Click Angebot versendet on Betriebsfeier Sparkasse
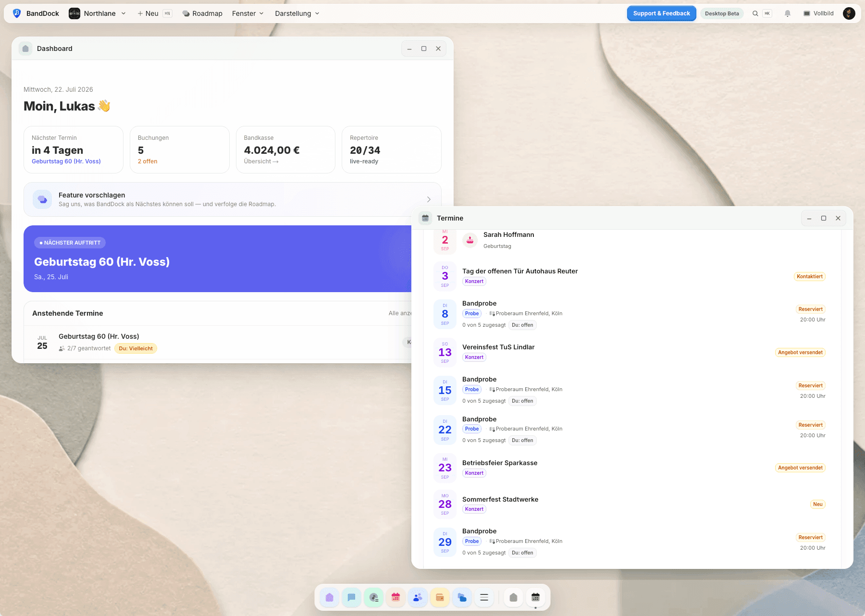The image size is (865, 616). [x=800, y=468]
